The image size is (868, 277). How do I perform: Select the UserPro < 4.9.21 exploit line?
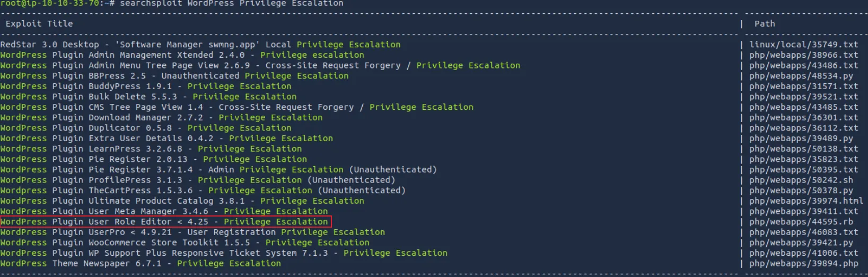point(192,232)
